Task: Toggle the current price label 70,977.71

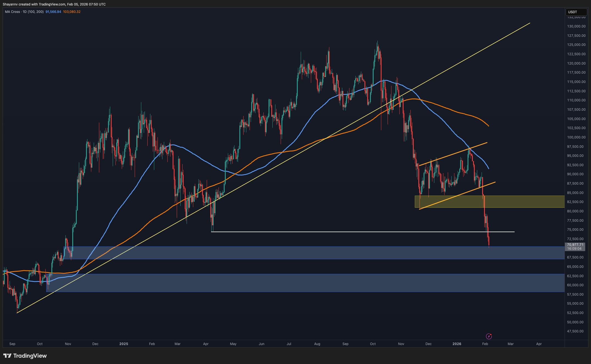Action: 576,245
